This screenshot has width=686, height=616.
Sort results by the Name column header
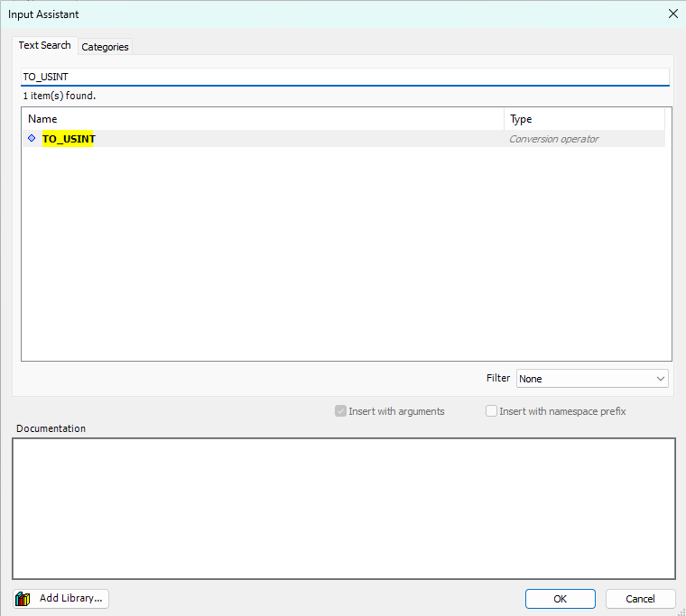click(x=262, y=119)
